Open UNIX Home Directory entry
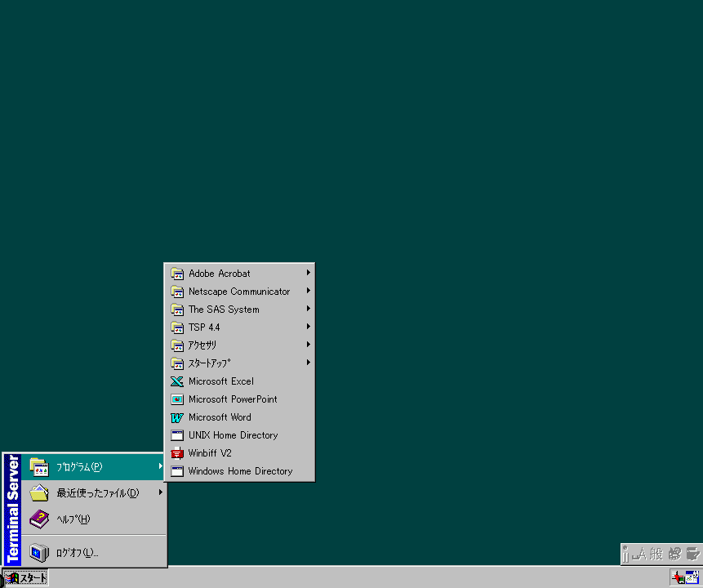 (239, 435)
